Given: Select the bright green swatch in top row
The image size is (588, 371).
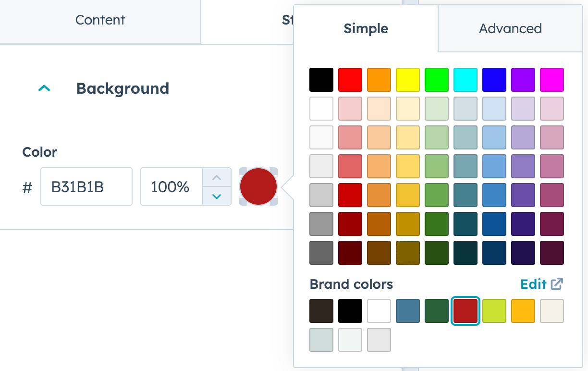Looking at the screenshot, I should [437, 80].
